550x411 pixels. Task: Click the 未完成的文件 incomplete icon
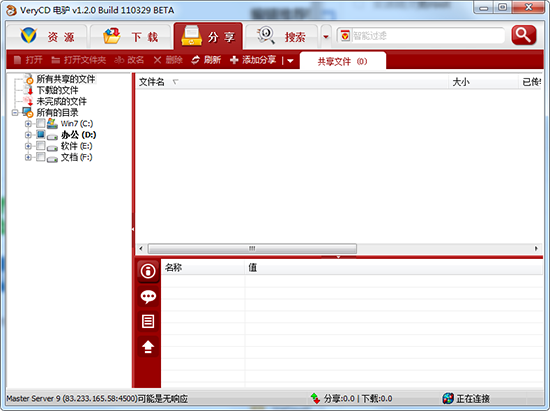point(28,101)
